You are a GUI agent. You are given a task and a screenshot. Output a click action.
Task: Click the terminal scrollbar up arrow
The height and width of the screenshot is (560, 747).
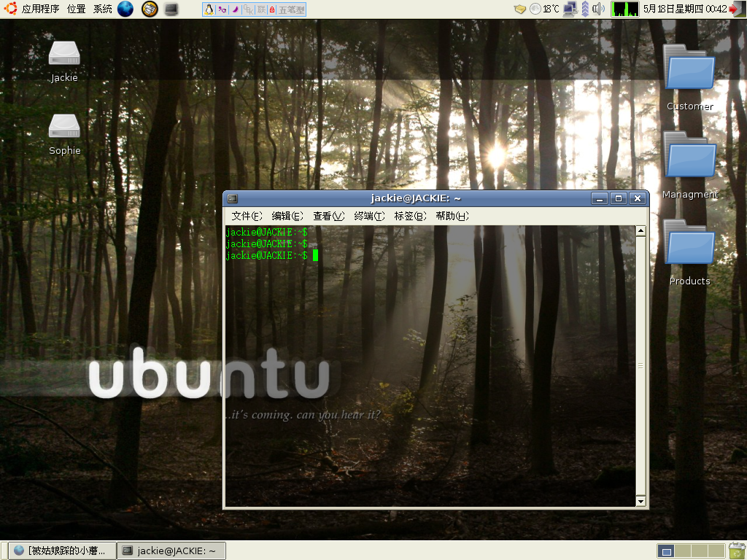640,231
